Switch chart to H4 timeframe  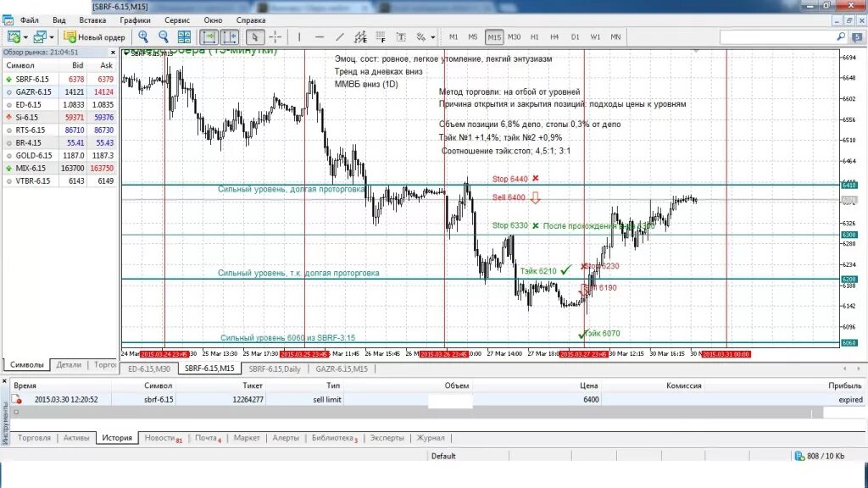554,37
